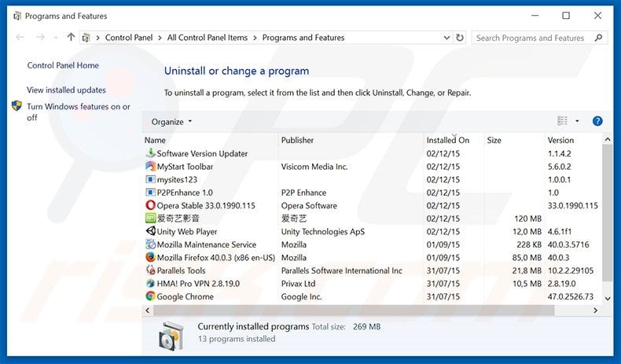Click the Google Chrome program icon
621x364 pixels.
tap(150, 296)
